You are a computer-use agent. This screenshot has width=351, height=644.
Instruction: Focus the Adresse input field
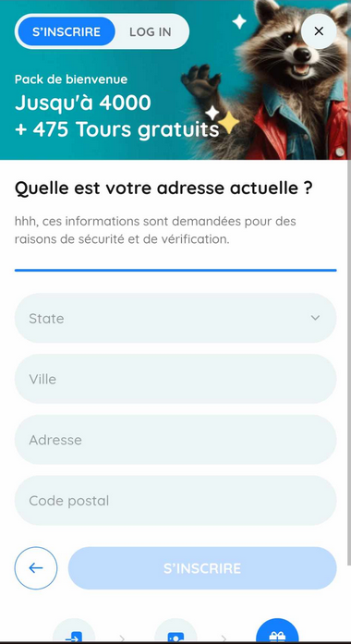tap(175, 440)
